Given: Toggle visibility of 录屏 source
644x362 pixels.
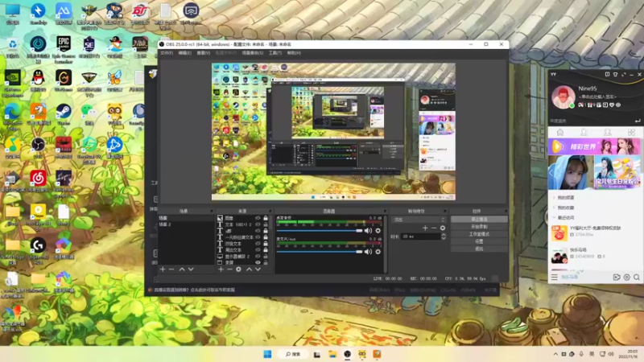Looking at the screenshot, I should [258, 263].
